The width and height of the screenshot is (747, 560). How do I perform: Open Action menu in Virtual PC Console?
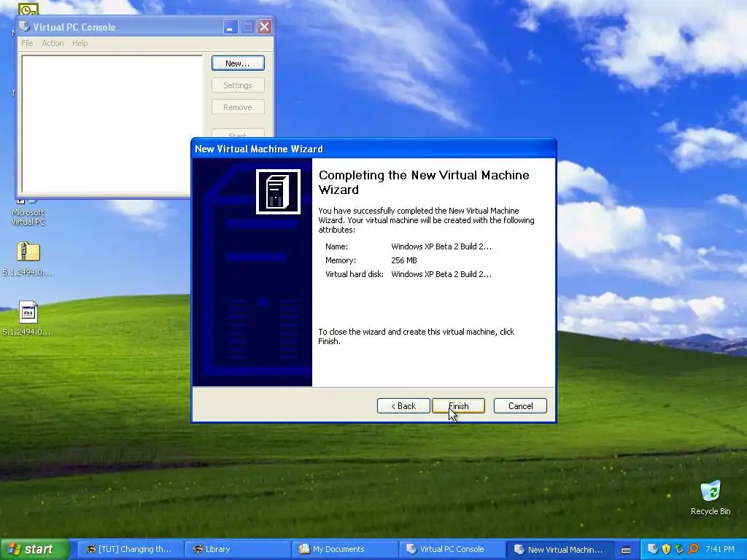click(x=53, y=43)
